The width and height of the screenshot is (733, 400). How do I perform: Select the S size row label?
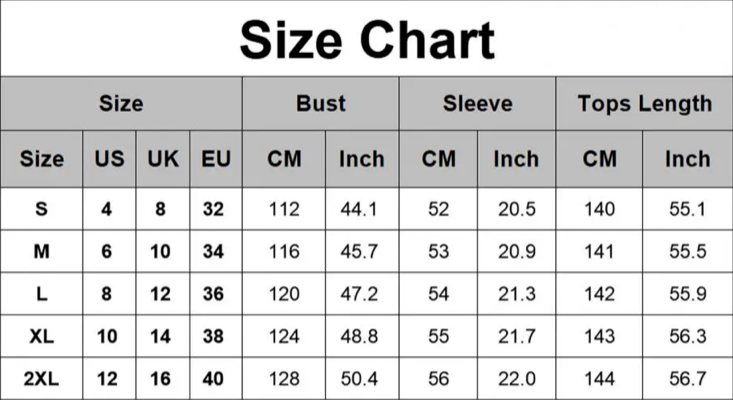pyautogui.click(x=42, y=209)
